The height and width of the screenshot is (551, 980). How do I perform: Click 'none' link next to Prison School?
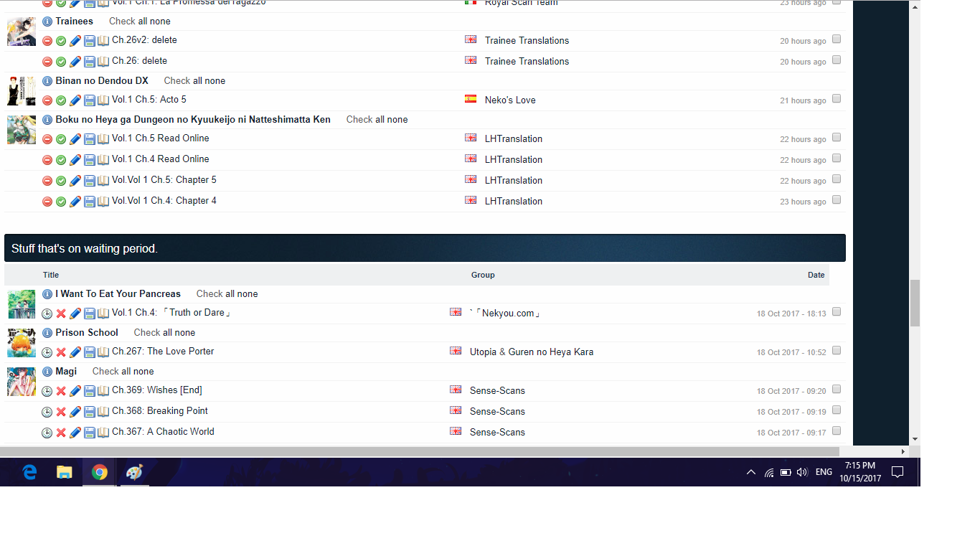(184, 333)
